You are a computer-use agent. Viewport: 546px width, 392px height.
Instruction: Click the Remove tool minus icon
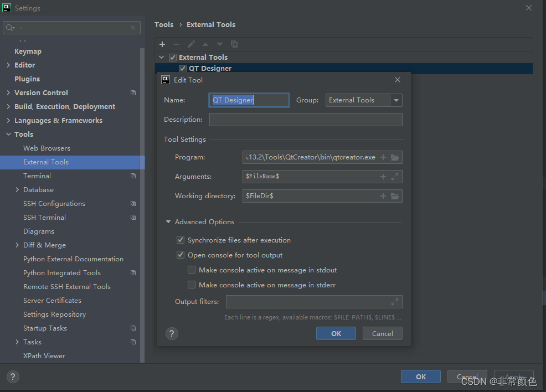click(x=177, y=44)
